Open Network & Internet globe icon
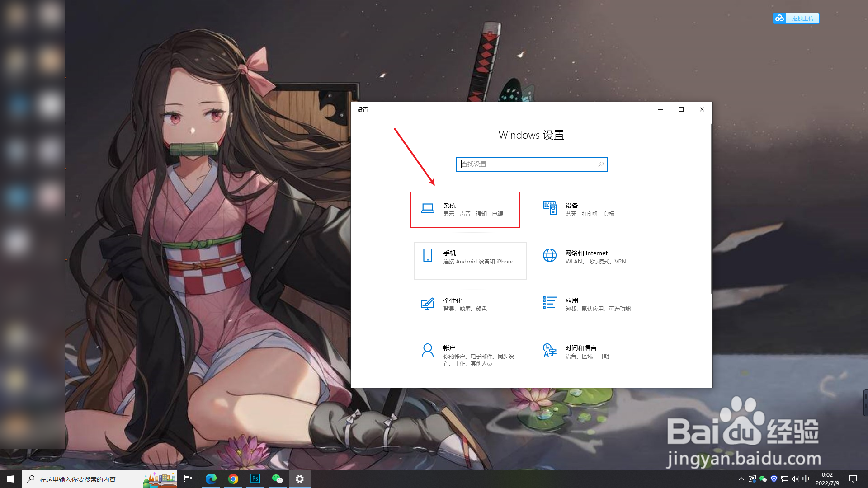868x488 pixels. [549, 255]
